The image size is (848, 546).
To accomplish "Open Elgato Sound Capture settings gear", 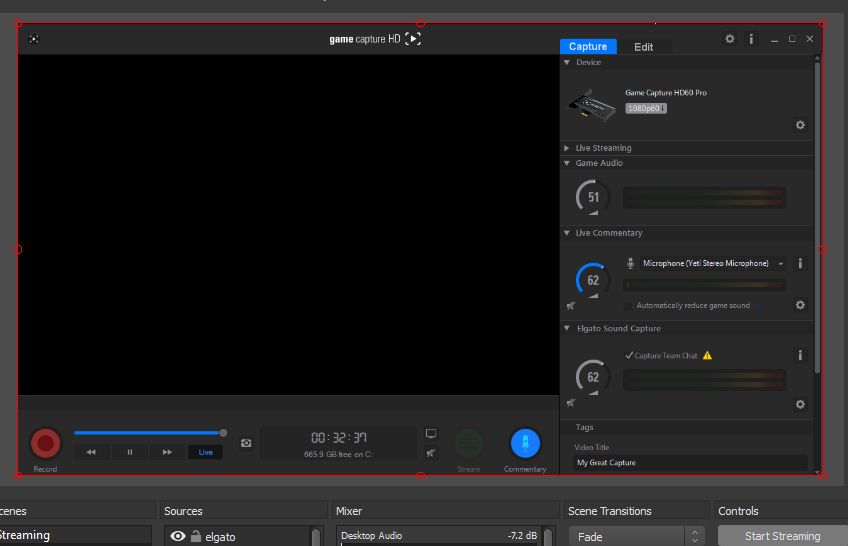I will [x=800, y=404].
